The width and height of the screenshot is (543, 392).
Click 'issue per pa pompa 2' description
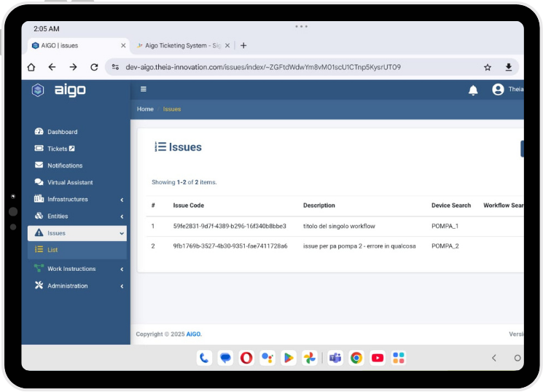(x=359, y=246)
